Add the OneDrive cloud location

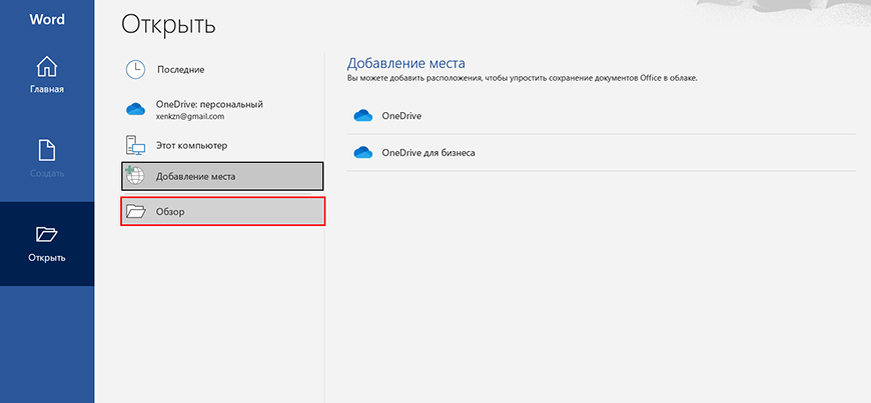[x=602, y=116]
